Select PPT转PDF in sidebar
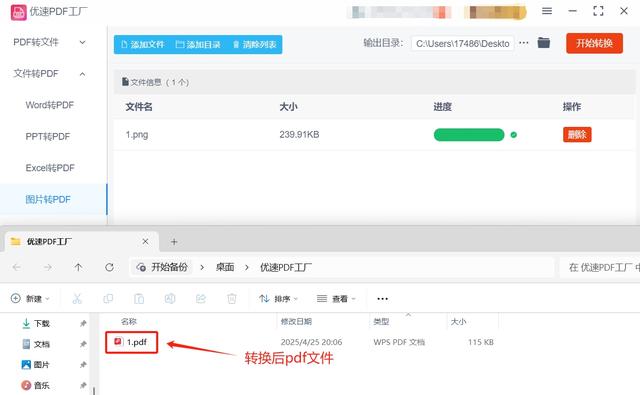 tap(48, 136)
